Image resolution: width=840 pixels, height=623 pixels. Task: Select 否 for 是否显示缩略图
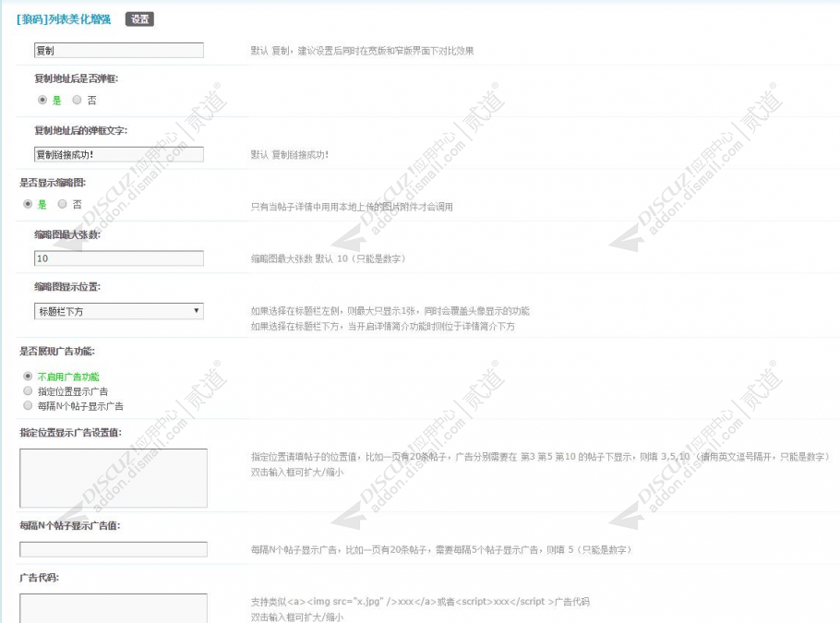[x=63, y=204]
